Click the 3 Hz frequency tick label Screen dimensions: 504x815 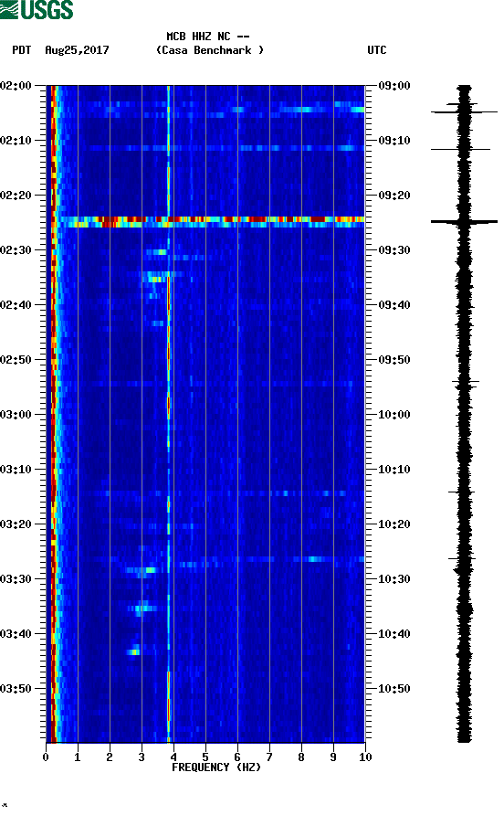142,757
